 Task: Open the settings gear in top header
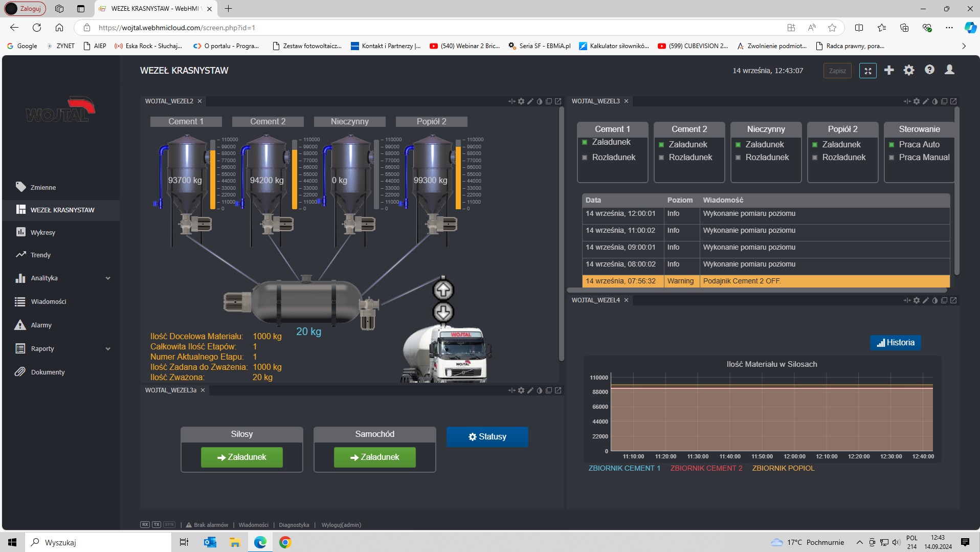point(909,70)
